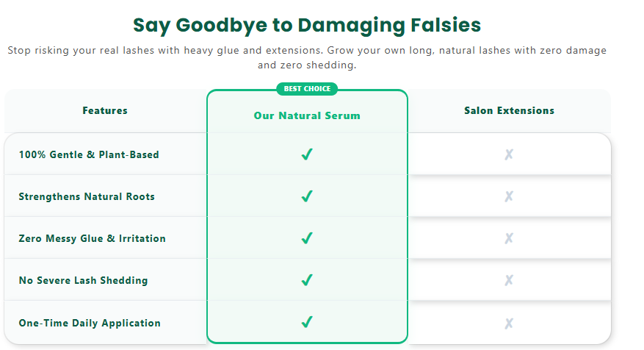Click the Say Goodbye to Damaging Falsies heading
The width and height of the screenshot is (644, 350).
pos(307,25)
